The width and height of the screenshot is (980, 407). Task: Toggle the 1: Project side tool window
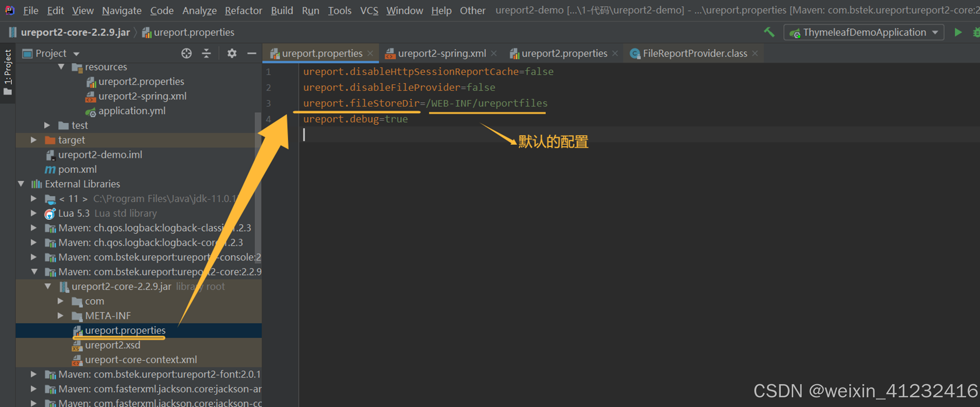click(7, 71)
